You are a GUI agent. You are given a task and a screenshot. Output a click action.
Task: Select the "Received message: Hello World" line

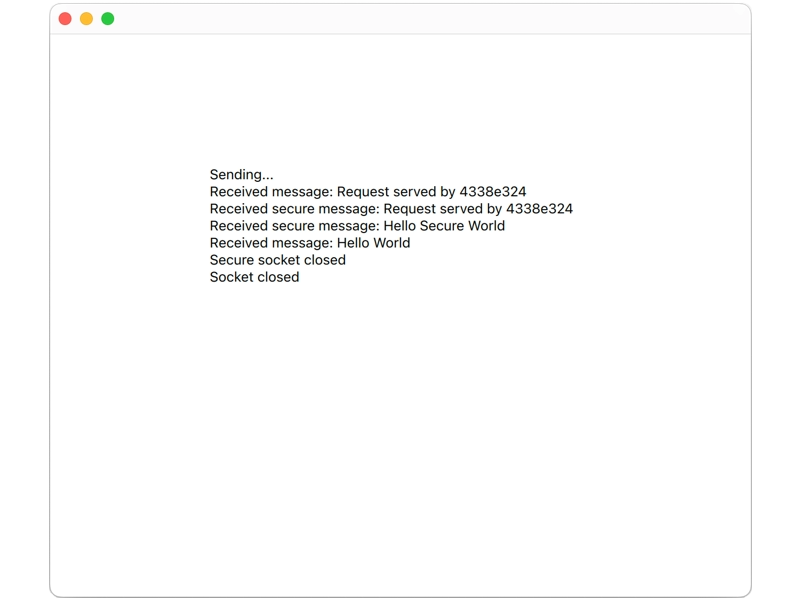point(310,242)
